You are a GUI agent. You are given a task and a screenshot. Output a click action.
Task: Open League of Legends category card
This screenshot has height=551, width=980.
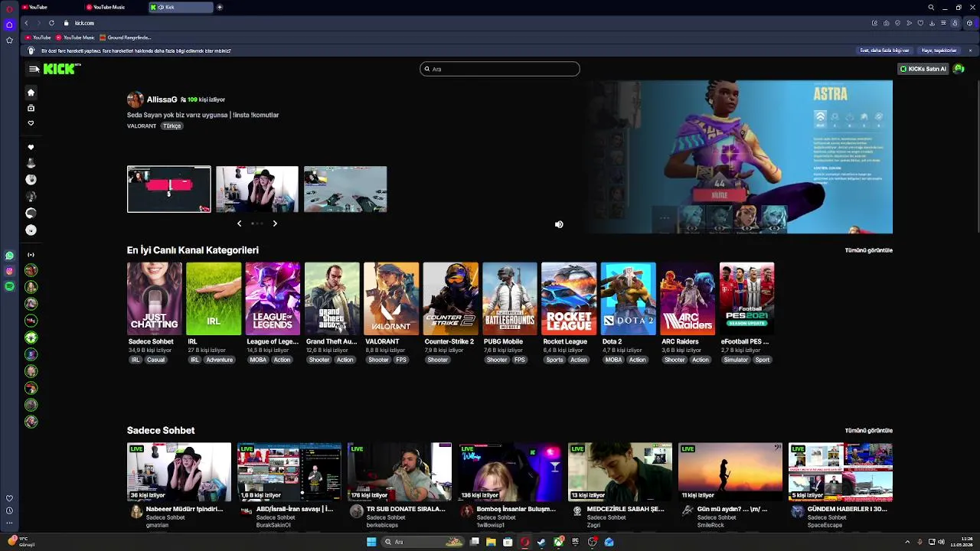pos(273,298)
